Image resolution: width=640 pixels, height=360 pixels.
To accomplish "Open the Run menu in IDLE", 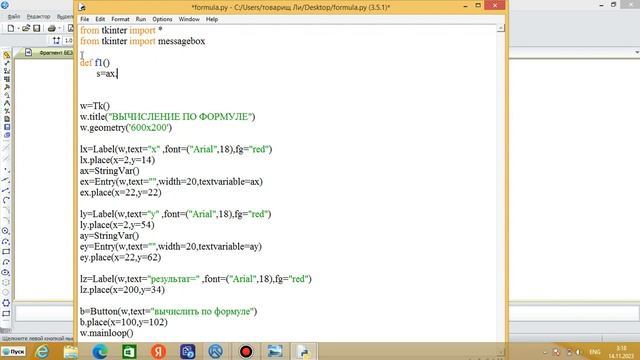I will click(141, 19).
